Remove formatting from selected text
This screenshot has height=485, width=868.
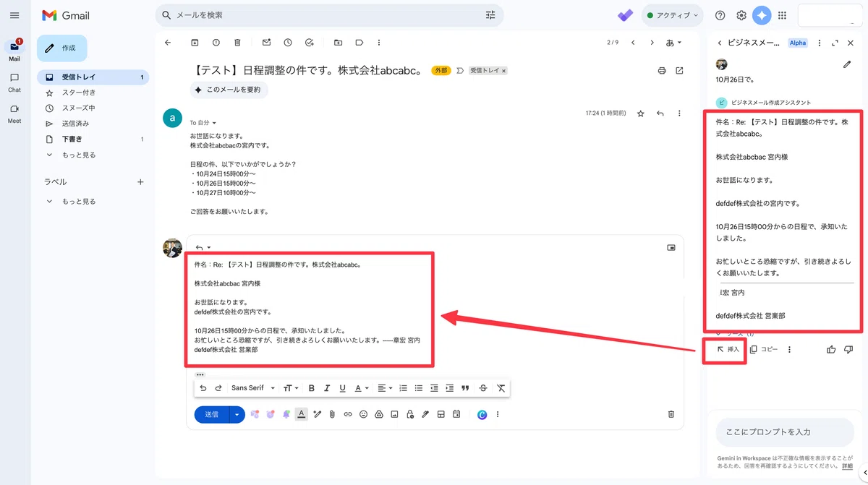501,388
